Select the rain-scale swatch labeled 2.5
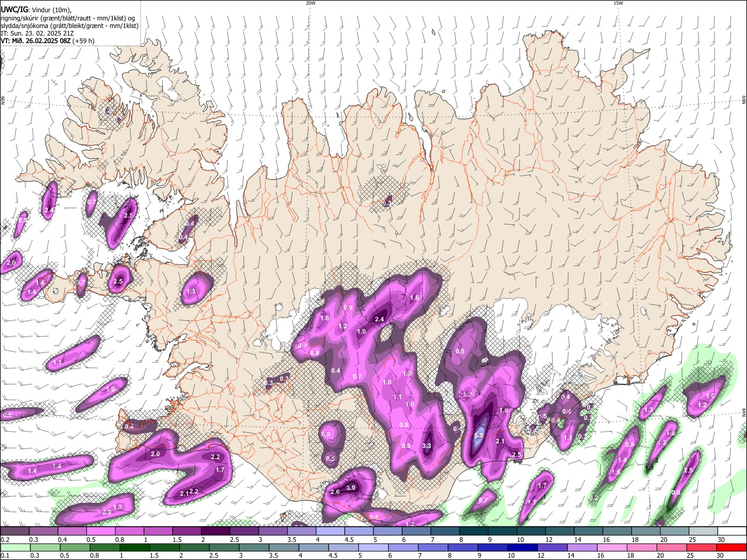 [224, 548]
